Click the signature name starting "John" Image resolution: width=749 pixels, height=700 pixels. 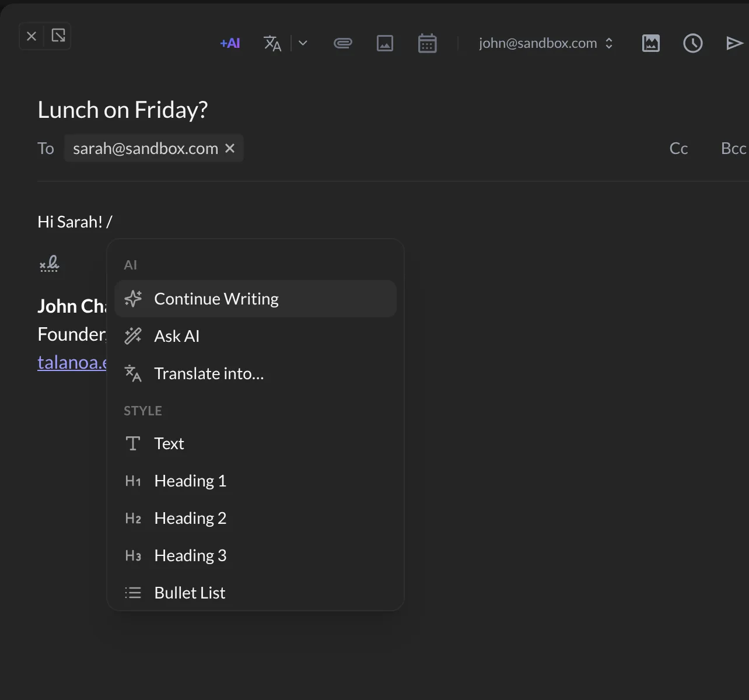(72, 306)
